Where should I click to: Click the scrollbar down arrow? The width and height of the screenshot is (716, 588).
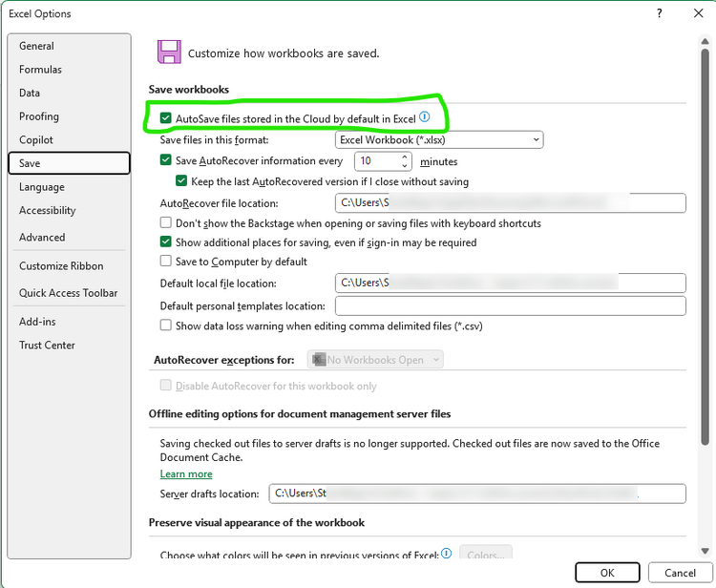click(705, 551)
